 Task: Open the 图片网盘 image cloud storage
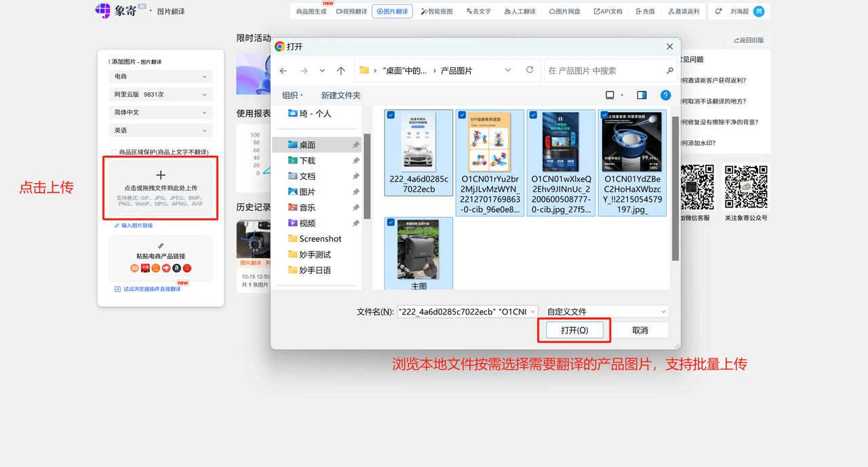[x=564, y=11]
